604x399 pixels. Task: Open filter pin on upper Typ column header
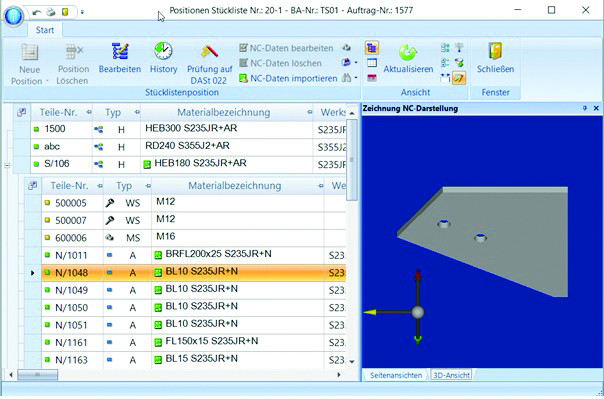137,112
